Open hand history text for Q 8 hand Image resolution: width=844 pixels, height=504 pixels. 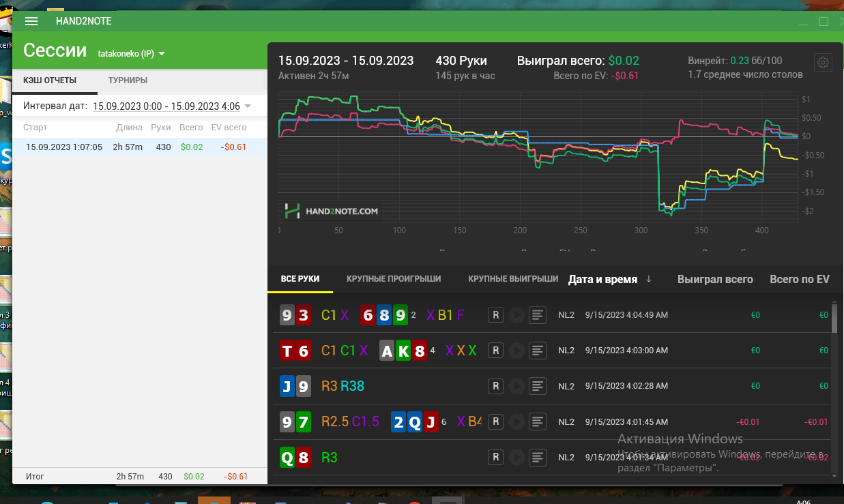[538, 457]
